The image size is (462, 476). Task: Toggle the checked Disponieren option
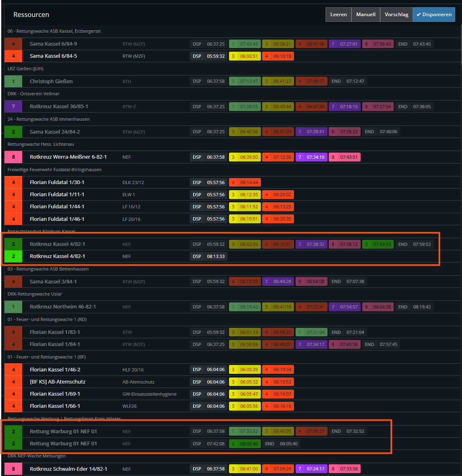(x=434, y=15)
